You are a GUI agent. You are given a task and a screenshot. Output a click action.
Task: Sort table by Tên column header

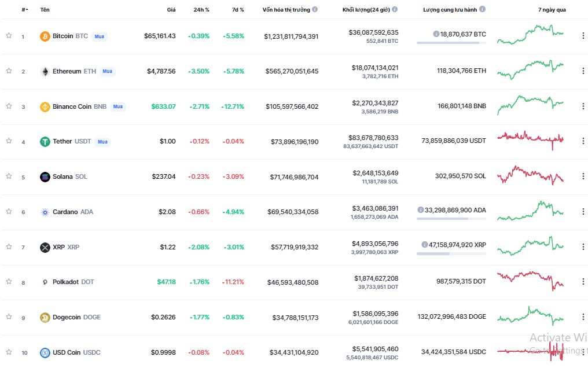(x=45, y=9)
